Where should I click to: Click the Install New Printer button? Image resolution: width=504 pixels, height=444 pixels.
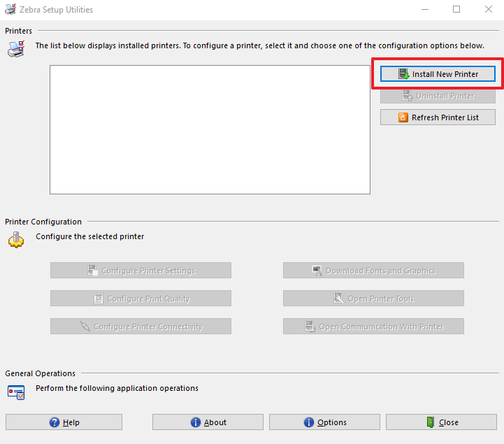click(438, 74)
